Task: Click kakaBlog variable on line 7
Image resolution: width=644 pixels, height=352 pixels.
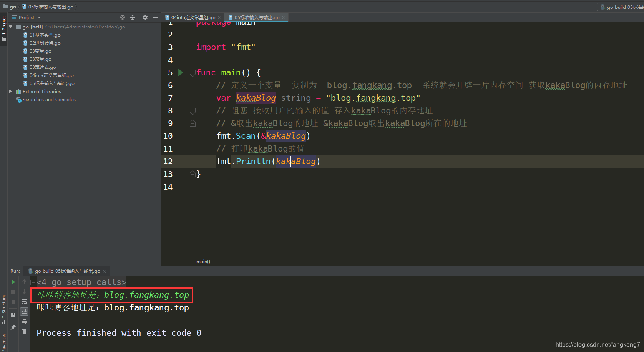Action: coord(256,98)
